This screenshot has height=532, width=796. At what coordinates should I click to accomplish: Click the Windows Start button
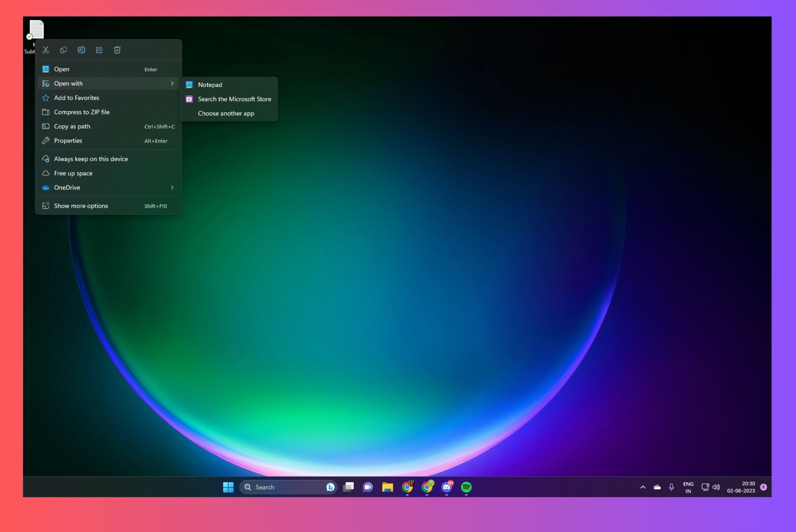click(228, 487)
